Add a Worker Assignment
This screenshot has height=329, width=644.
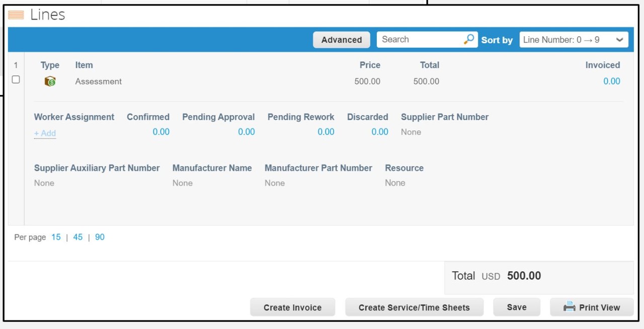point(45,133)
